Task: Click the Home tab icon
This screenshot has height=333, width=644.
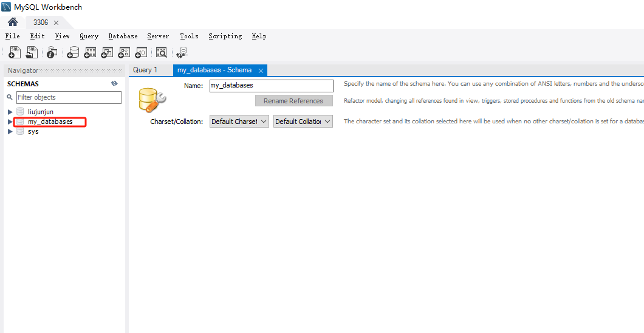Action: (13, 22)
